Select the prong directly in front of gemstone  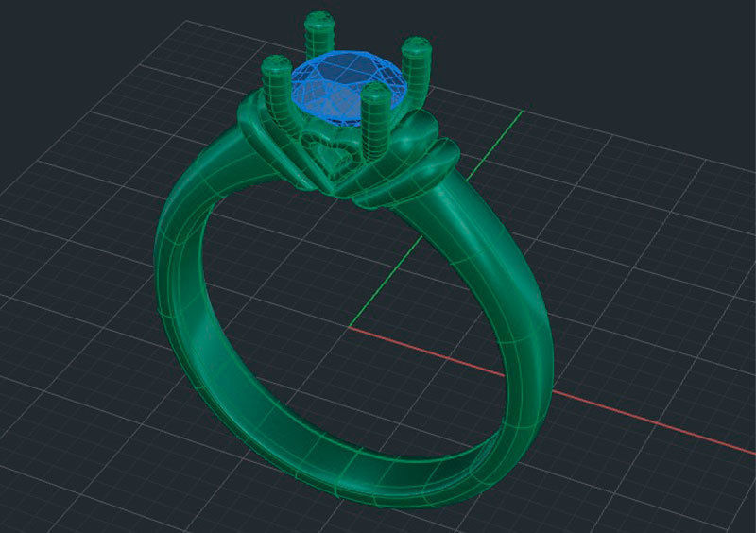click(374, 122)
